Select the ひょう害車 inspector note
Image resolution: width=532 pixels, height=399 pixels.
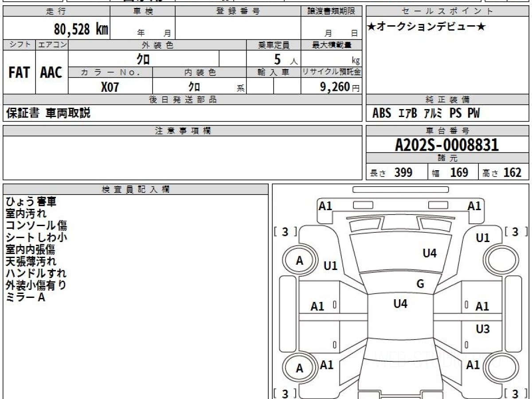[x=31, y=202]
